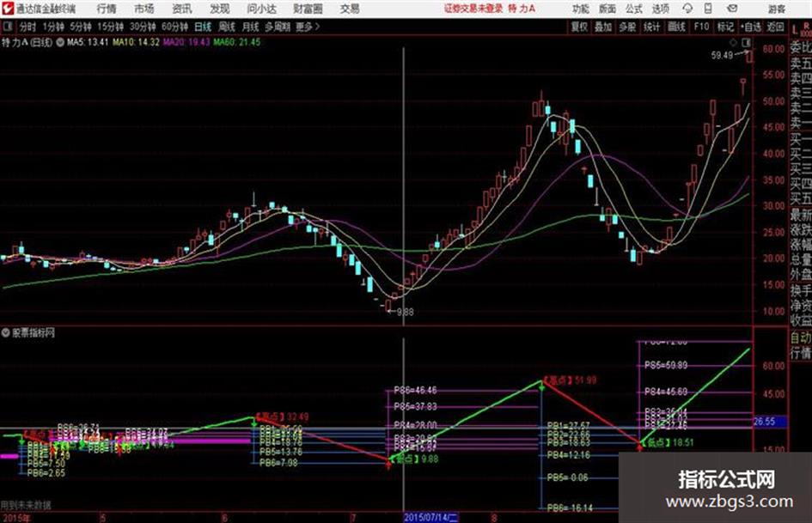The image size is (812, 523).
Task: Click the 叠加 overlay button
Action: pyautogui.click(x=603, y=27)
